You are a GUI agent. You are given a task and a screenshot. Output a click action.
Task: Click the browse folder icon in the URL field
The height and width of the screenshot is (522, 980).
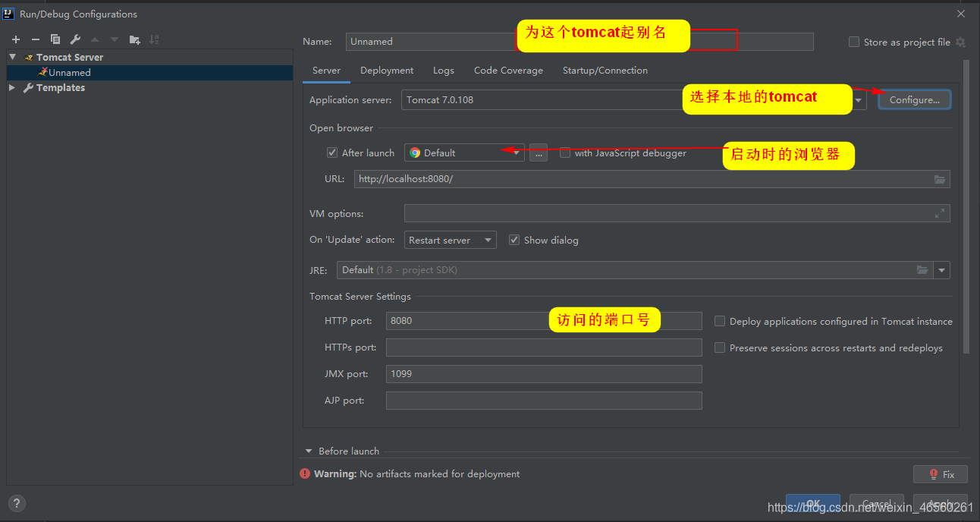pos(940,179)
